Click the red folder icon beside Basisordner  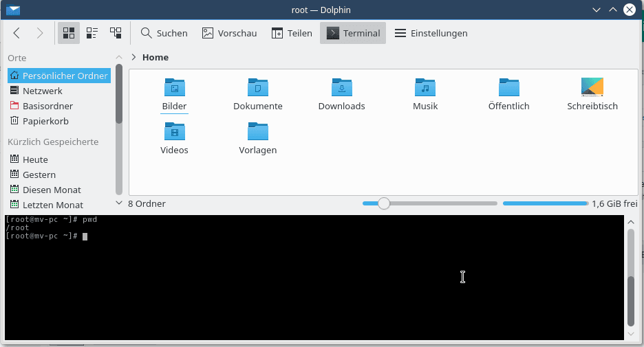pos(14,105)
